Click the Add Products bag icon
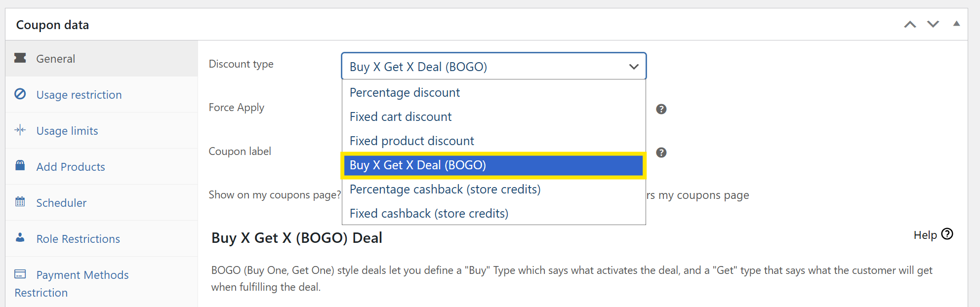Screen dimensions: 980x307 20,165
